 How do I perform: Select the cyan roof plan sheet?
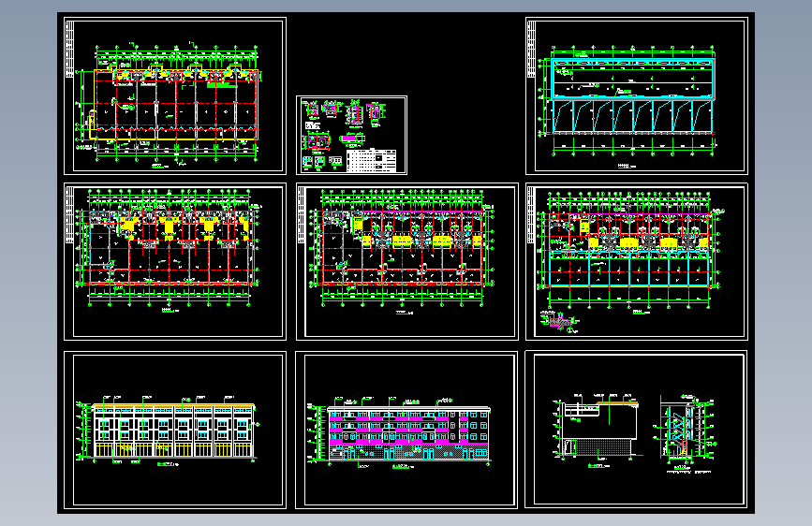pyautogui.click(x=637, y=95)
